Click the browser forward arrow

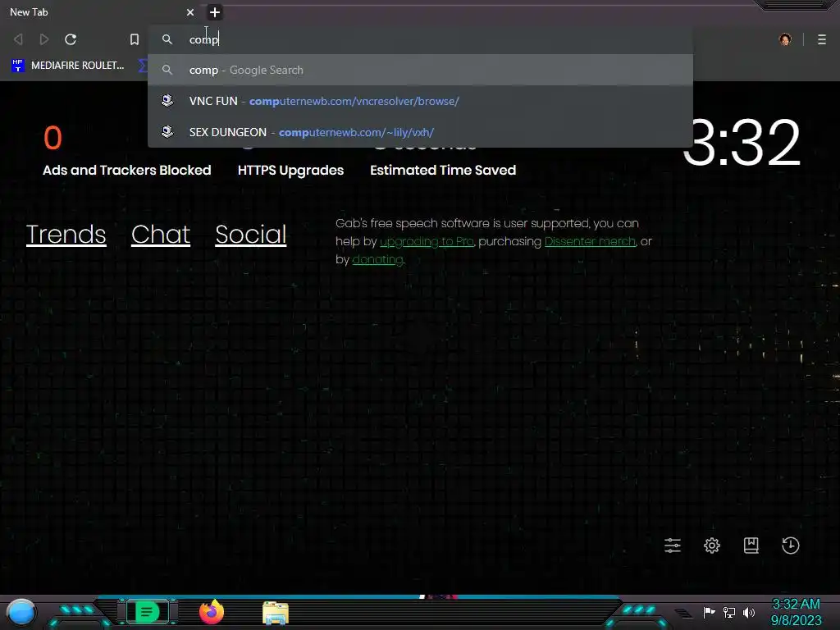(x=44, y=39)
